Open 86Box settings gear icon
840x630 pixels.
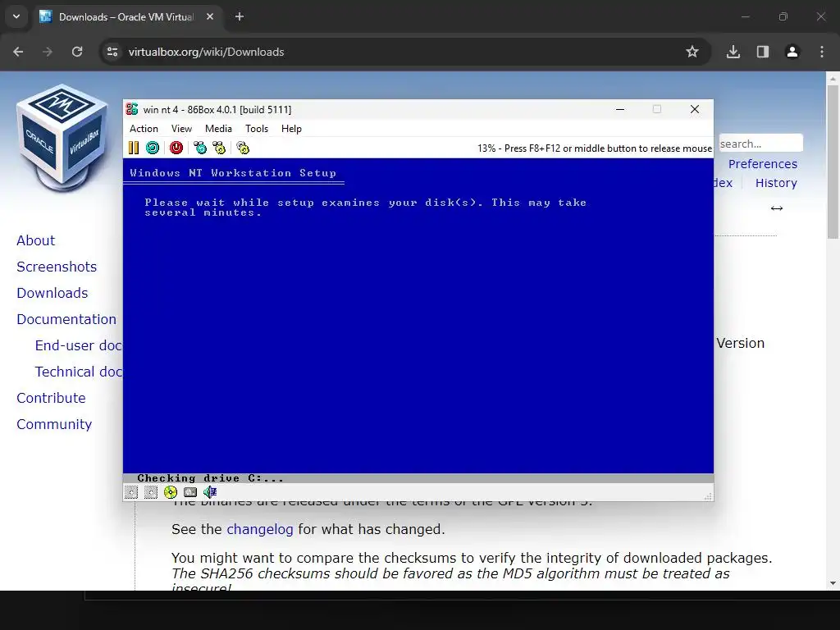(243, 148)
